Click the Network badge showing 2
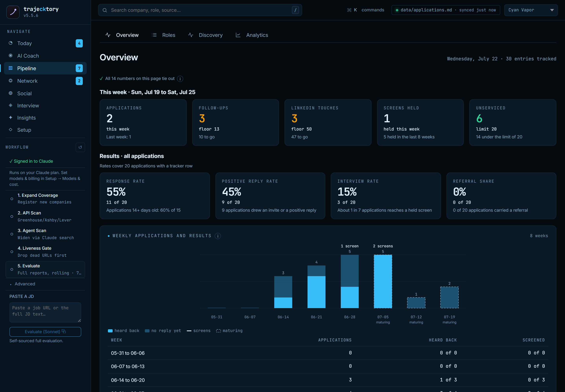The image size is (565, 392). (79, 81)
